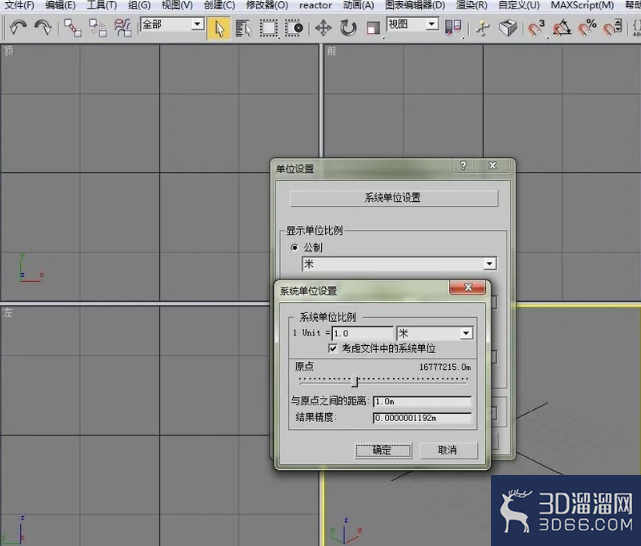
Task: Click the Redo arrow icon
Action: 43,28
